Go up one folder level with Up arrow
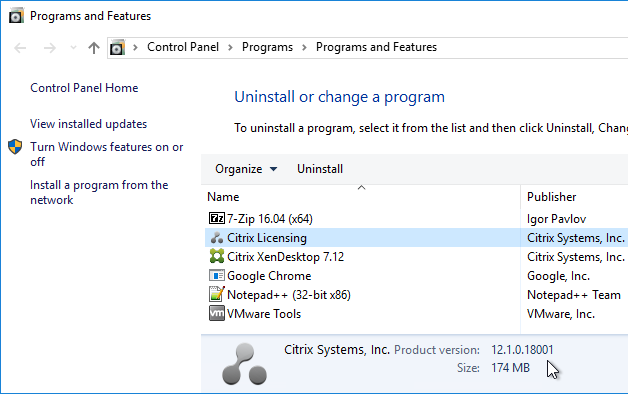 coord(94,48)
